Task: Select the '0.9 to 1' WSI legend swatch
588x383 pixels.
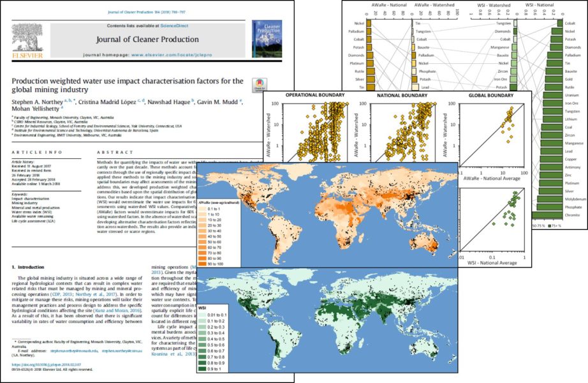Action: [x=202, y=369]
